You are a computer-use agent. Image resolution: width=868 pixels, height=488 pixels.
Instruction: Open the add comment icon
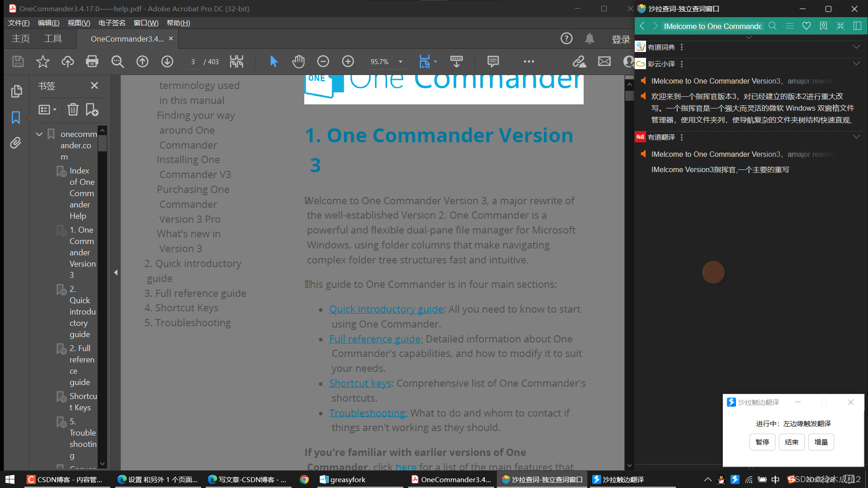click(493, 61)
